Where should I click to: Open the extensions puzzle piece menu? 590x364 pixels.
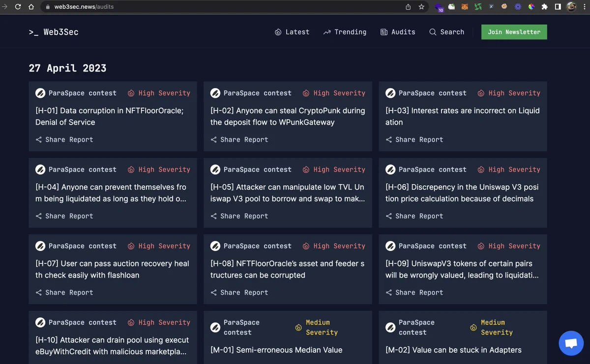tap(544, 7)
